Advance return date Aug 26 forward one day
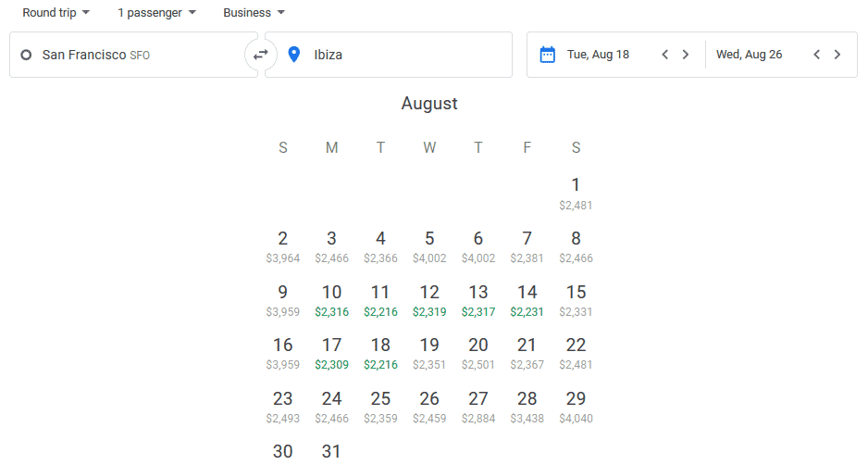Viewport: 868px width, 465px height. click(837, 55)
